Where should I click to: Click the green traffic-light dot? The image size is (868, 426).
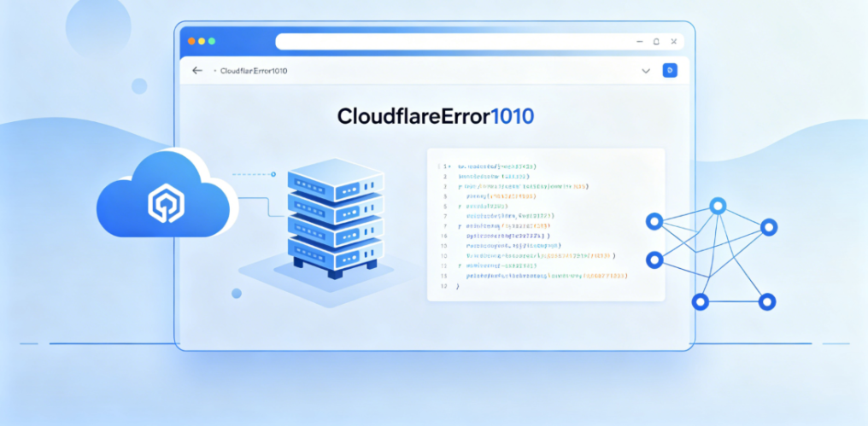coord(212,42)
